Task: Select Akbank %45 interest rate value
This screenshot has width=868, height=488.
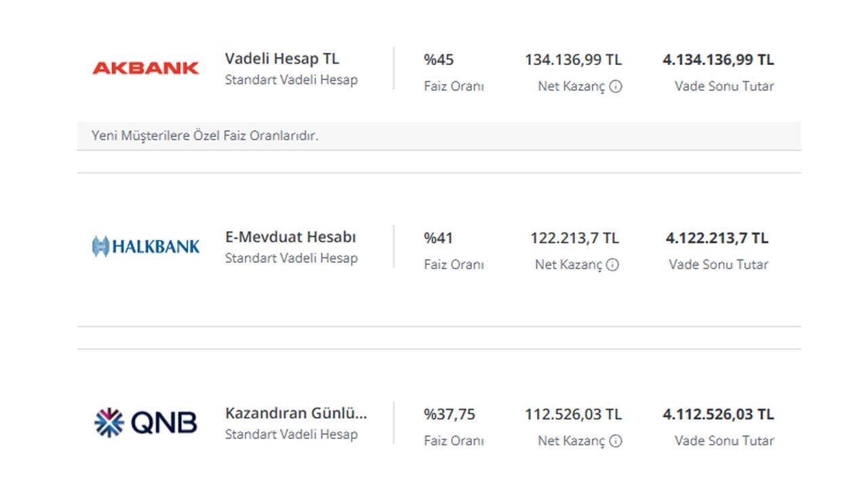Action: coord(439,60)
